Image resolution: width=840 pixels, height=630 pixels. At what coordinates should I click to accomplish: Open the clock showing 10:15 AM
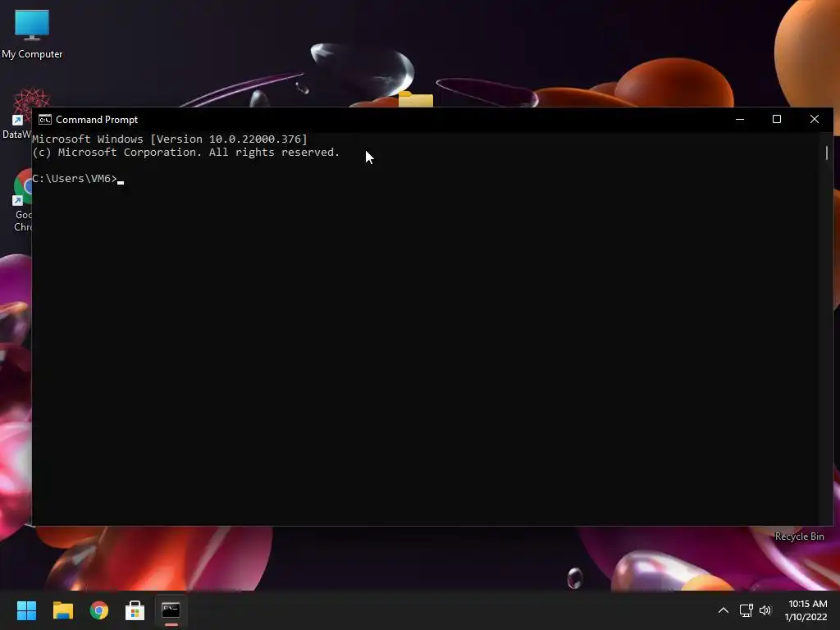click(x=806, y=610)
